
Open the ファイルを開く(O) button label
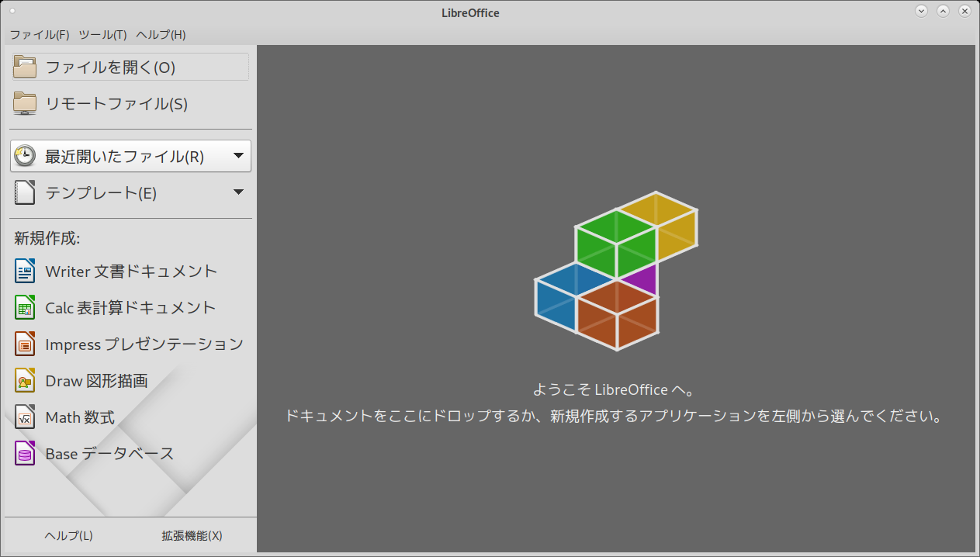[x=110, y=67]
